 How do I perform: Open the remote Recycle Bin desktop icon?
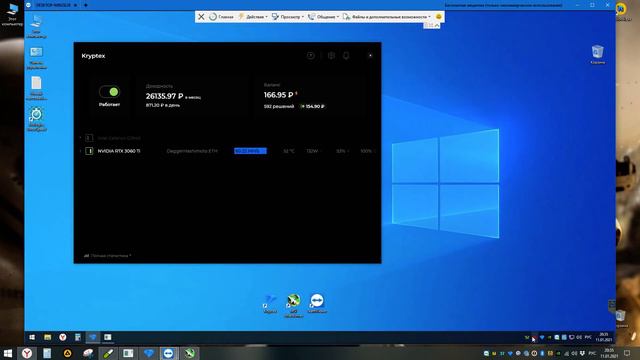[598, 55]
